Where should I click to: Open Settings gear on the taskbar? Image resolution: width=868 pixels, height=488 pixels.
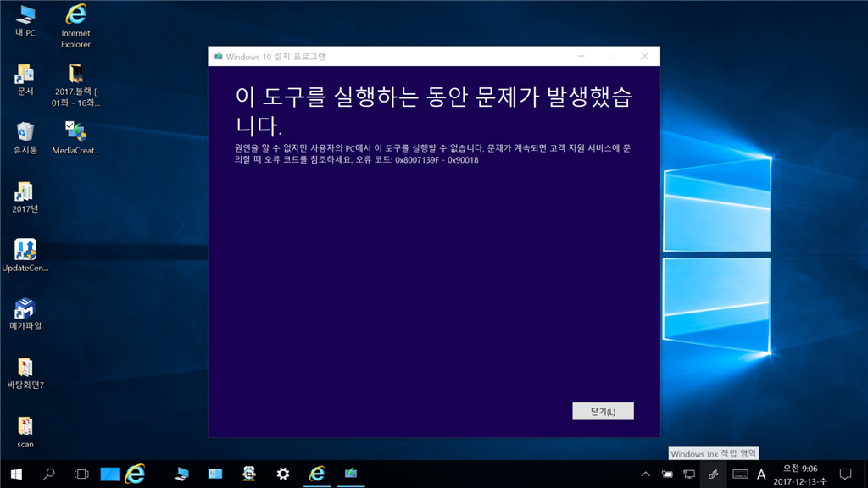coord(283,474)
